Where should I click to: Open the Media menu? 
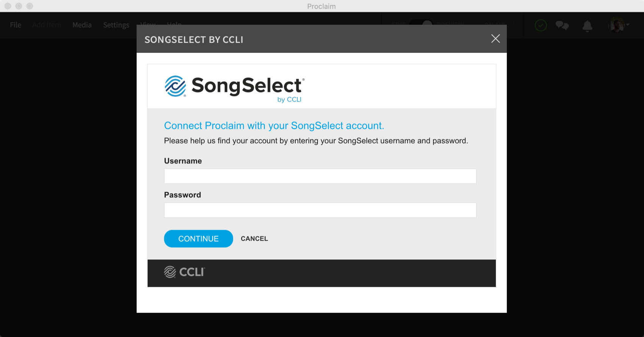point(82,25)
